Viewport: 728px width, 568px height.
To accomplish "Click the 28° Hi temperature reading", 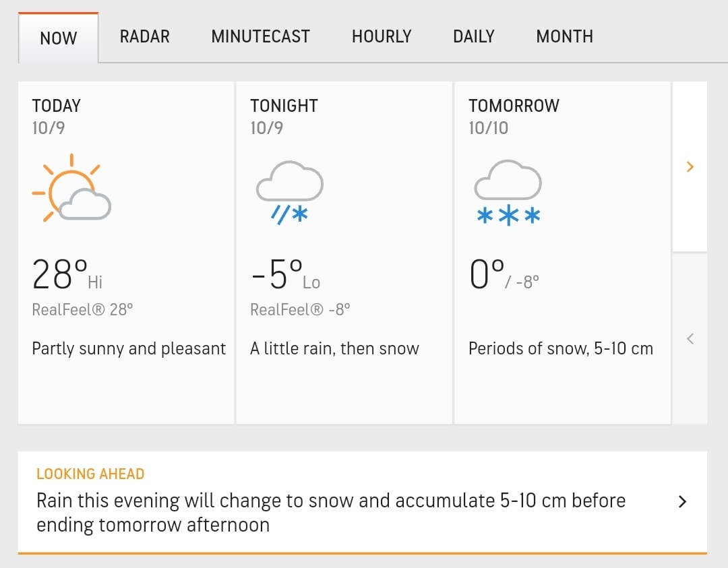I will click(67, 274).
